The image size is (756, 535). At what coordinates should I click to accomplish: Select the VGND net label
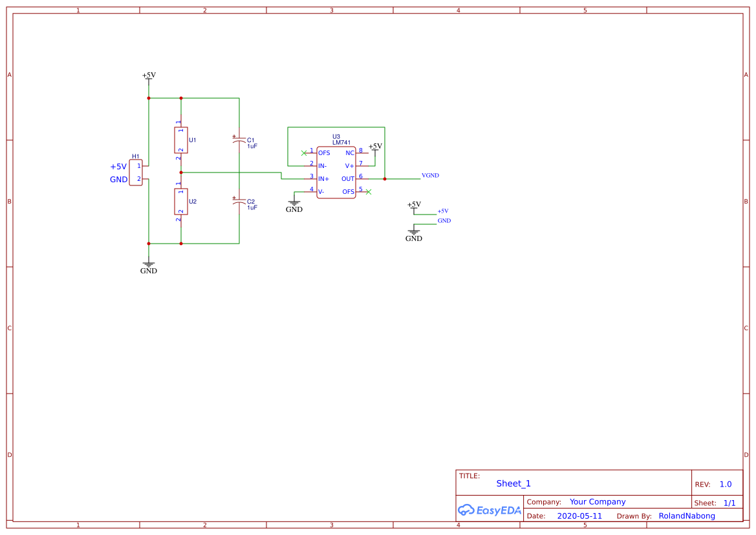(430, 175)
